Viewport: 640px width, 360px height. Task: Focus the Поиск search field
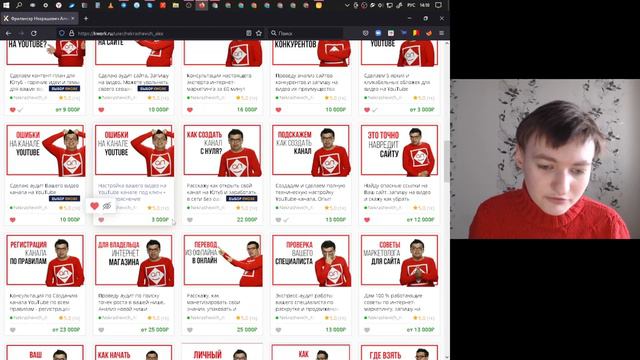pyautogui.click(x=306, y=33)
